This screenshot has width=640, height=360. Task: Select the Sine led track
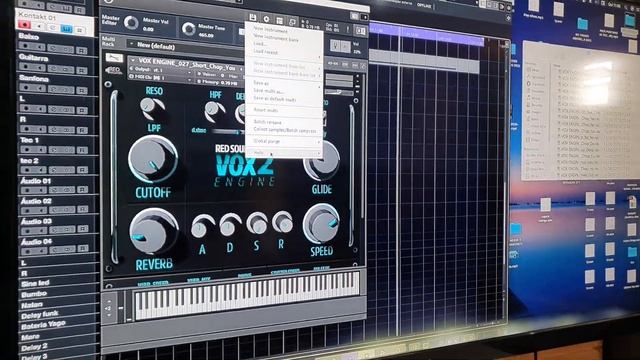pyautogui.click(x=57, y=283)
